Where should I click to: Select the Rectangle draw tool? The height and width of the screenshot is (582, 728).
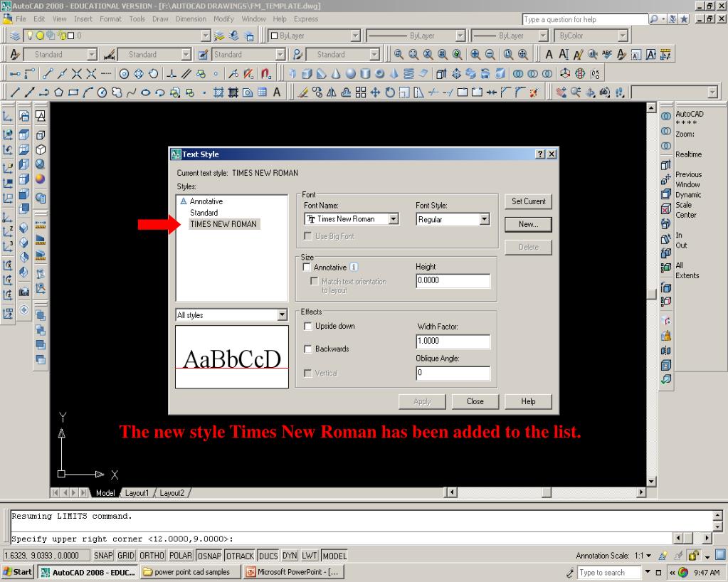(73, 92)
